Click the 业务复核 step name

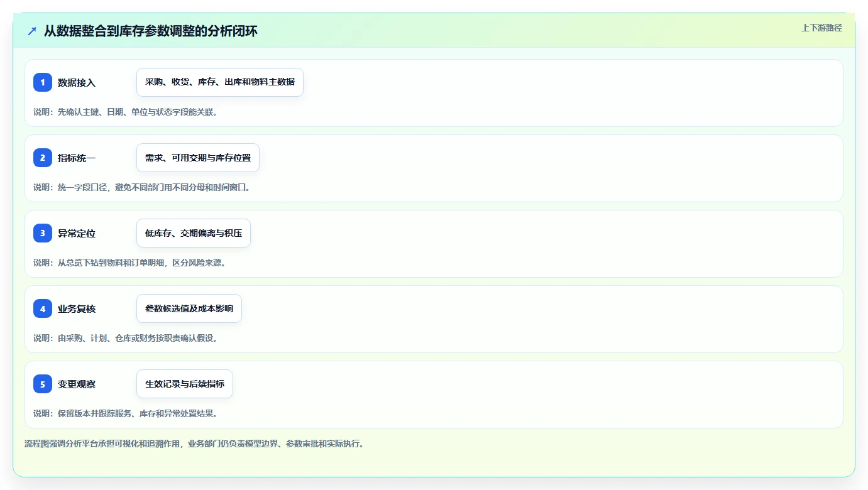[x=77, y=308]
